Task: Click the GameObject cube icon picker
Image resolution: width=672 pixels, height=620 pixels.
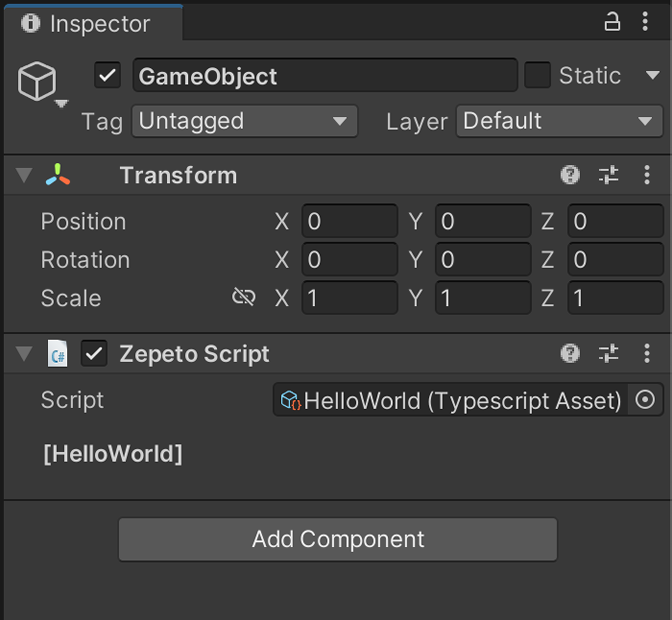Action: [38, 82]
